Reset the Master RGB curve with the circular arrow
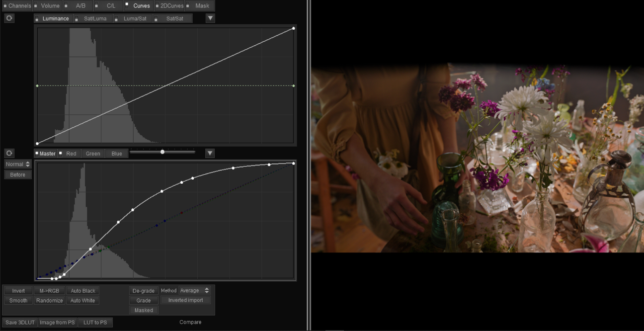Image resolution: width=644 pixels, height=331 pixels. [x=9, y=153]
